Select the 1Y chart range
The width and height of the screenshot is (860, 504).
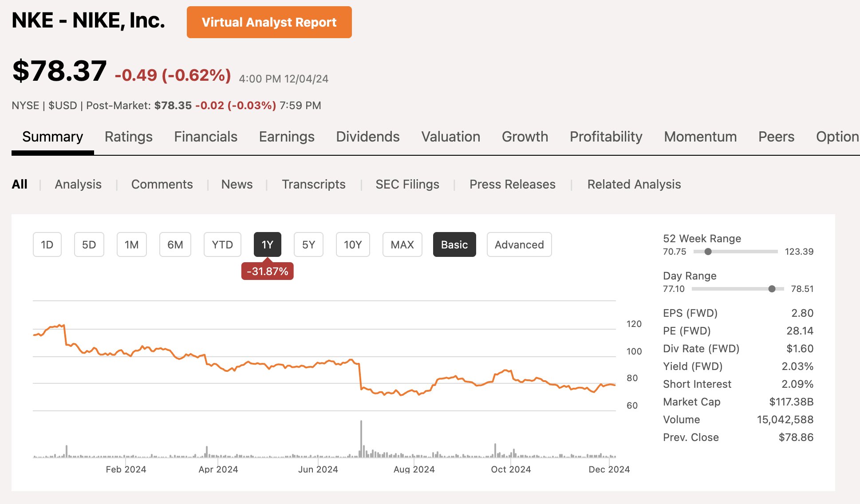[x=268, y=244]
